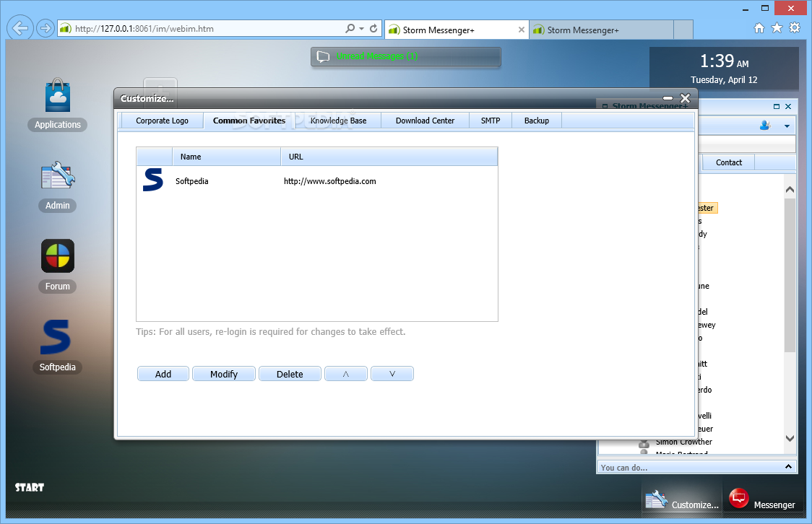
Task: Click the URL column header
Action: click(389, 157)
